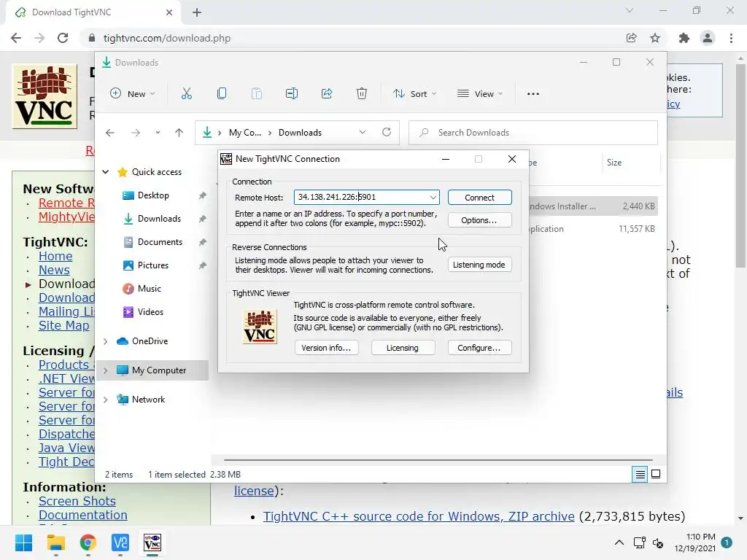Go back in the Explorer window
The image size is (747, 560).
pyautogui.click(x=110, y=133)
